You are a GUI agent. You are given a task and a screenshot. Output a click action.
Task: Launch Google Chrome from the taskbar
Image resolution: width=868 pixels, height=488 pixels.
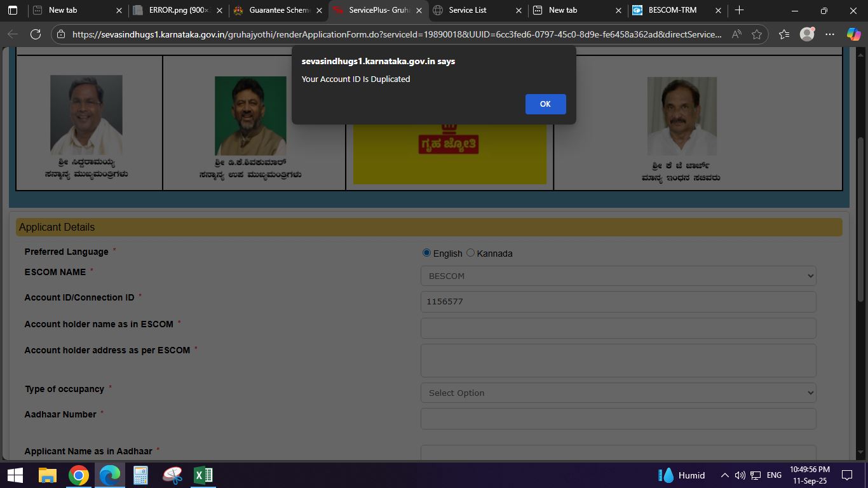click(x=79, y=475)
